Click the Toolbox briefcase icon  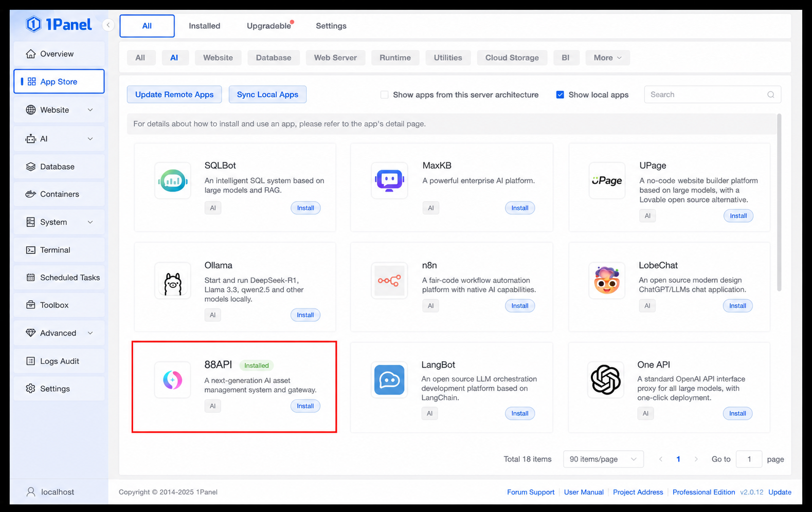coord(31,305)
